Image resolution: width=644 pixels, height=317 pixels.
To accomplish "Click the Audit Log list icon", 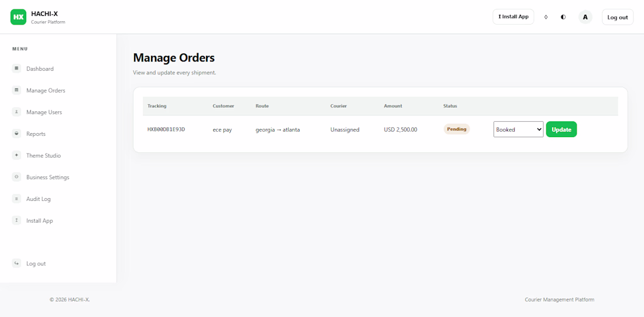I will [16, 199].
